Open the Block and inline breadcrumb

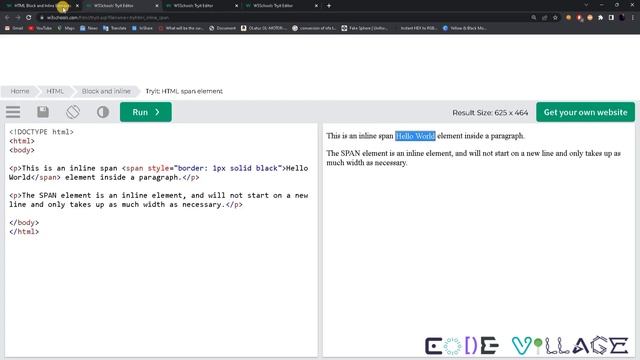point(106,91)
